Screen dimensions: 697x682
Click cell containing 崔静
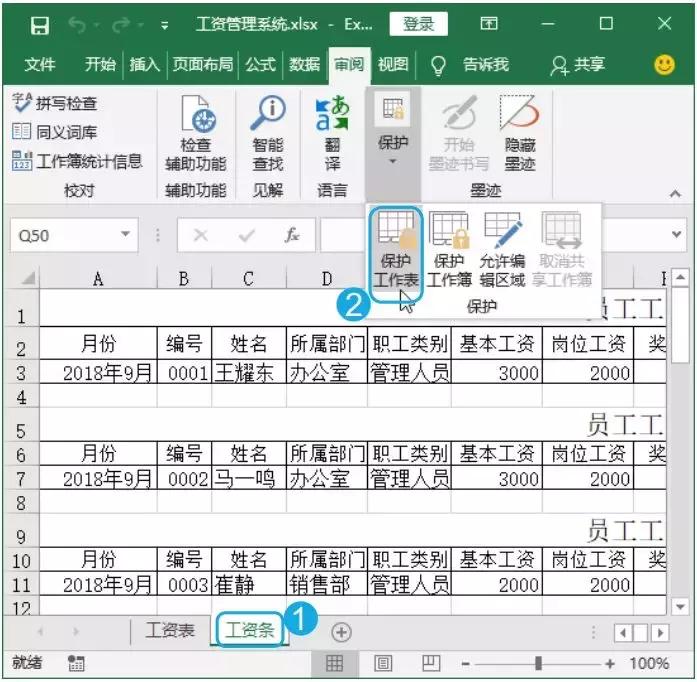(x=248, y=585)
